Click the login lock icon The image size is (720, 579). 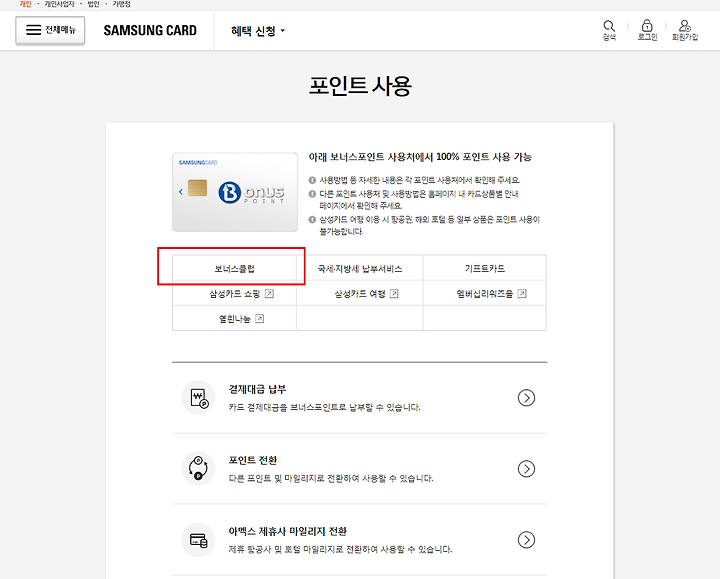pyautogui.click(x=647, y=25)
